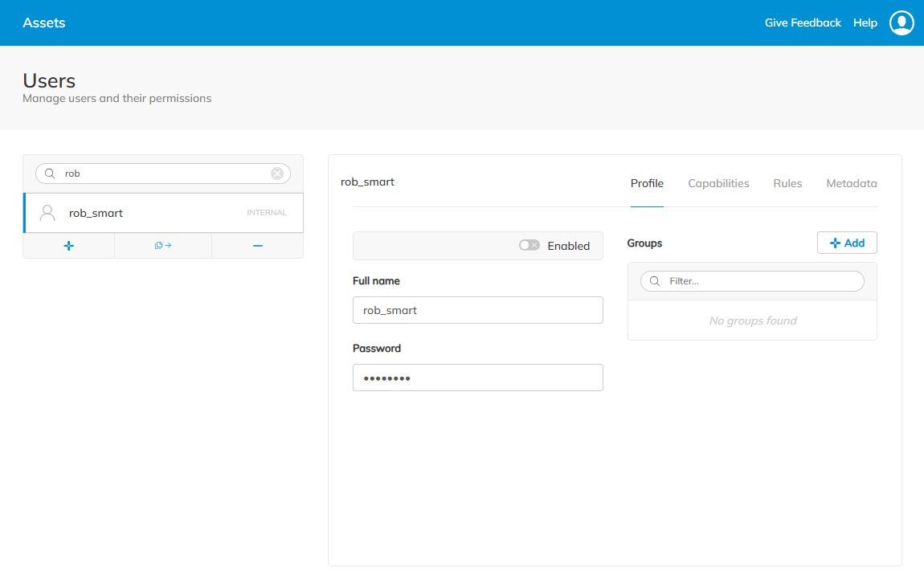Image resolution: width=924 pixels, height=588 pixels.
Task: Click the Groups filter text box
Action: (755, 280)
